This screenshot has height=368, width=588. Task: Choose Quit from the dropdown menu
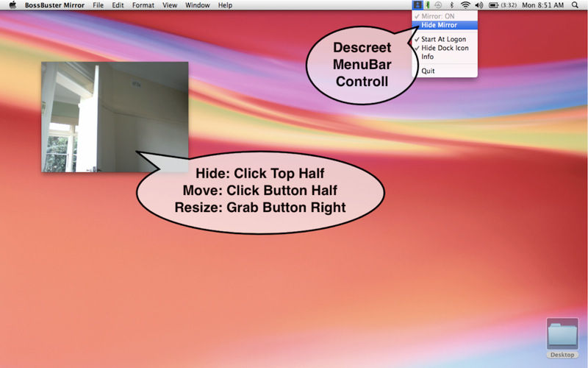pyautogui.click(x=445, y=71)
